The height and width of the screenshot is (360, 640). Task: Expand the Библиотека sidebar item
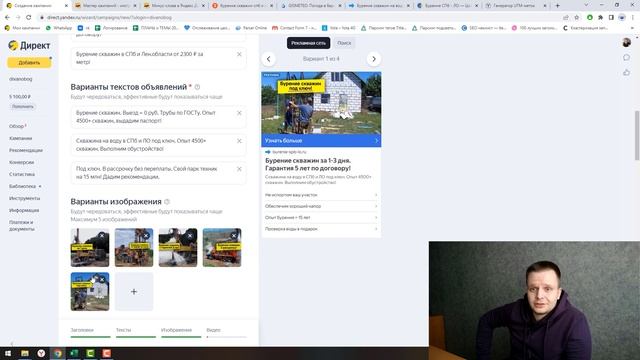coord(25,186)
